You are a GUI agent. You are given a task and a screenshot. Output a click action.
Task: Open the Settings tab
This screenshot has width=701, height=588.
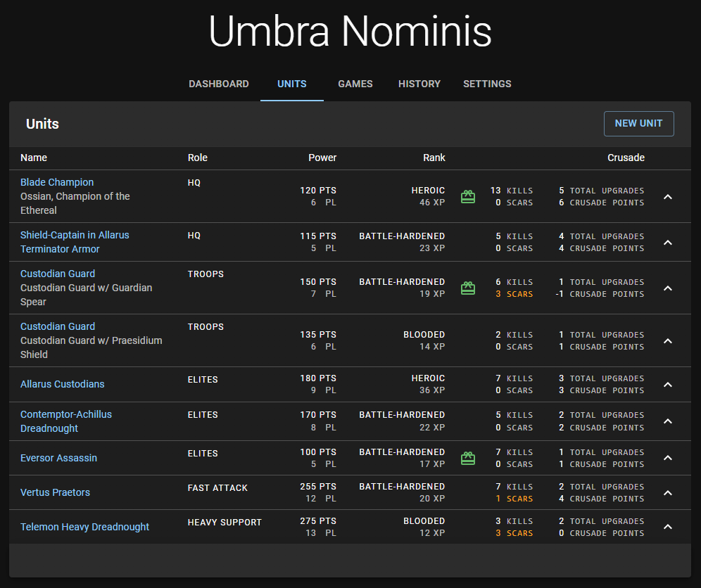(487, 84)
